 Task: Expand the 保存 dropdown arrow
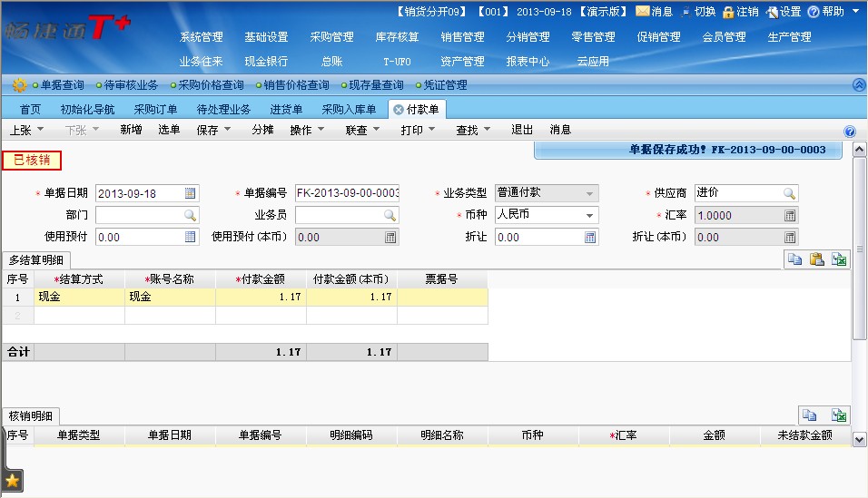pyautogui.click(x=227, y=129)
